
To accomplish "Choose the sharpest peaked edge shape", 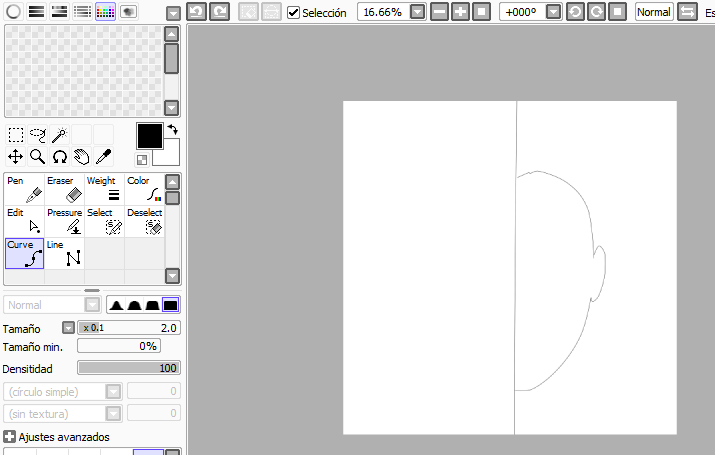I will [117, 305].
